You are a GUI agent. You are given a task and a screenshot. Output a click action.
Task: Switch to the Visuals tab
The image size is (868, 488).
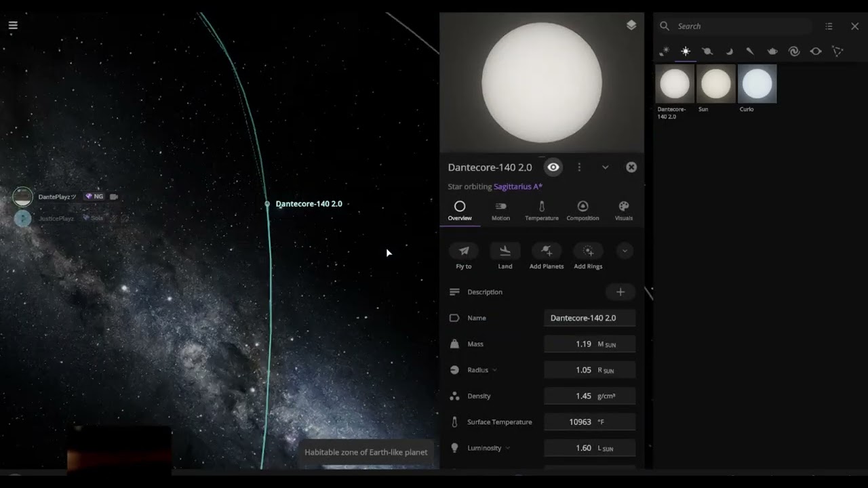[623, 211]
